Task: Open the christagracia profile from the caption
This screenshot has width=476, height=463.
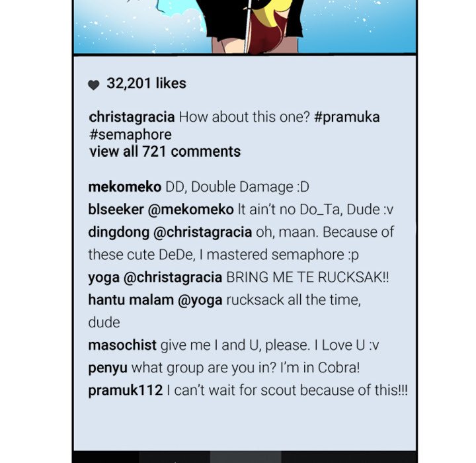Action: click(132, 117)
